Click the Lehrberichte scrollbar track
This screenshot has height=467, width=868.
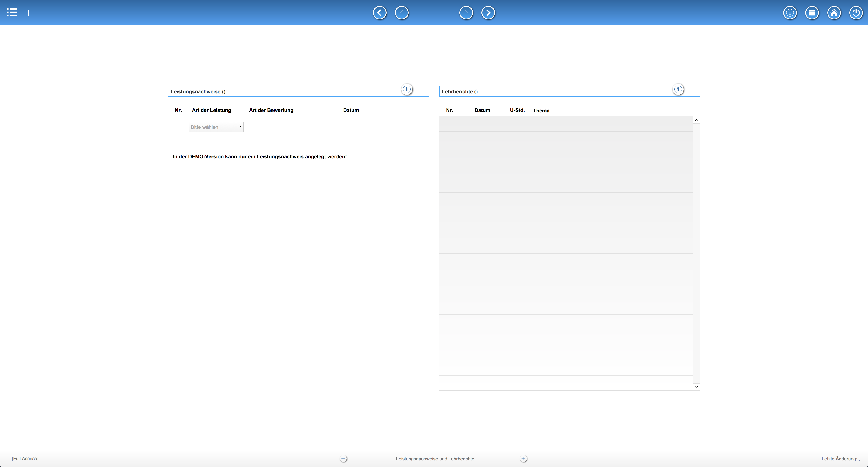point(697,253)
